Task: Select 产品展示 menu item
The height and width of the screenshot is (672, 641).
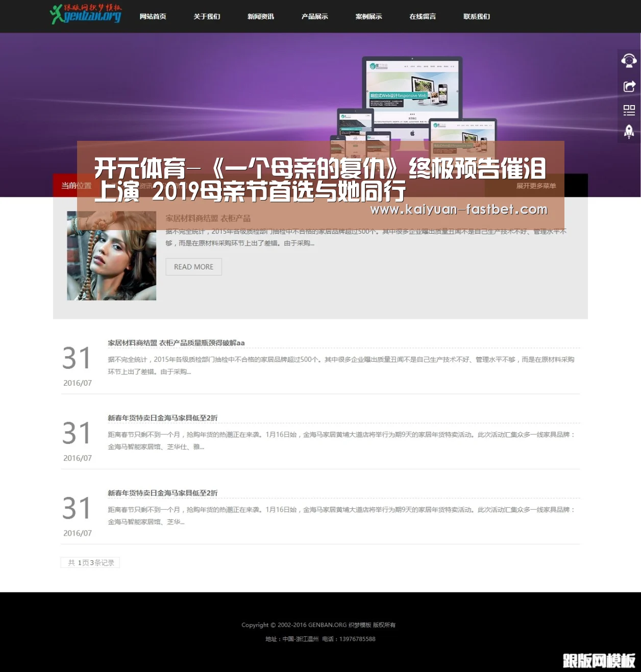Action: tap(315, 16)
